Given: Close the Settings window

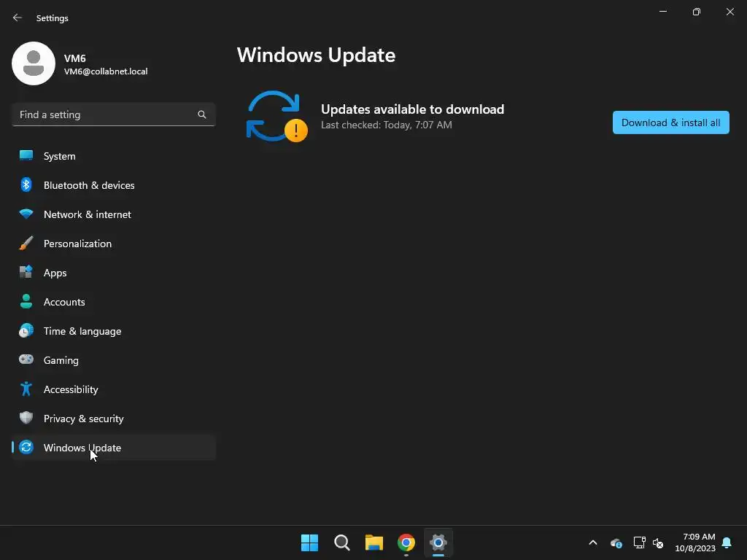Looking at the screenshot, I should [729, 12].
